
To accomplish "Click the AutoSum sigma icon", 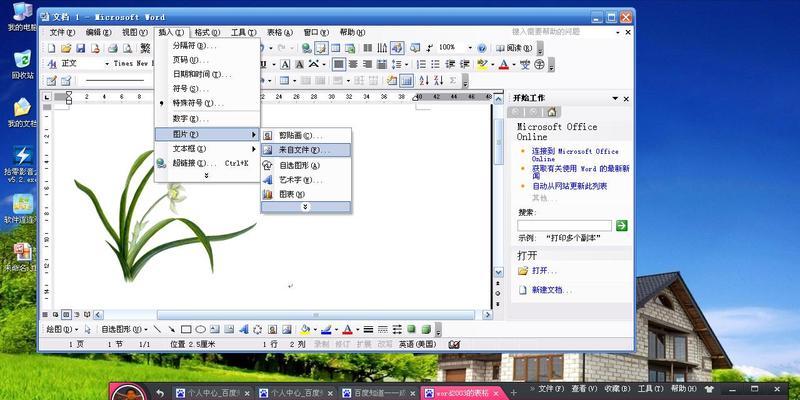I will coord(453,81).
